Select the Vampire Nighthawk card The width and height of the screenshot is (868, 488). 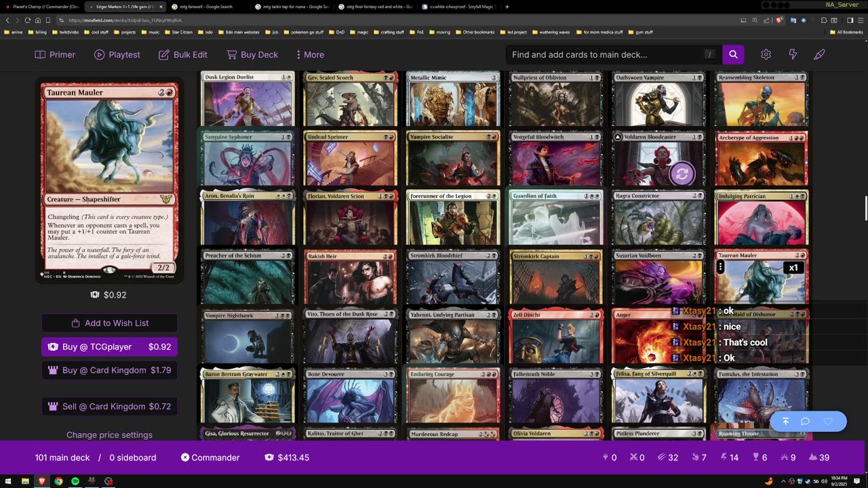click(248, 336)
